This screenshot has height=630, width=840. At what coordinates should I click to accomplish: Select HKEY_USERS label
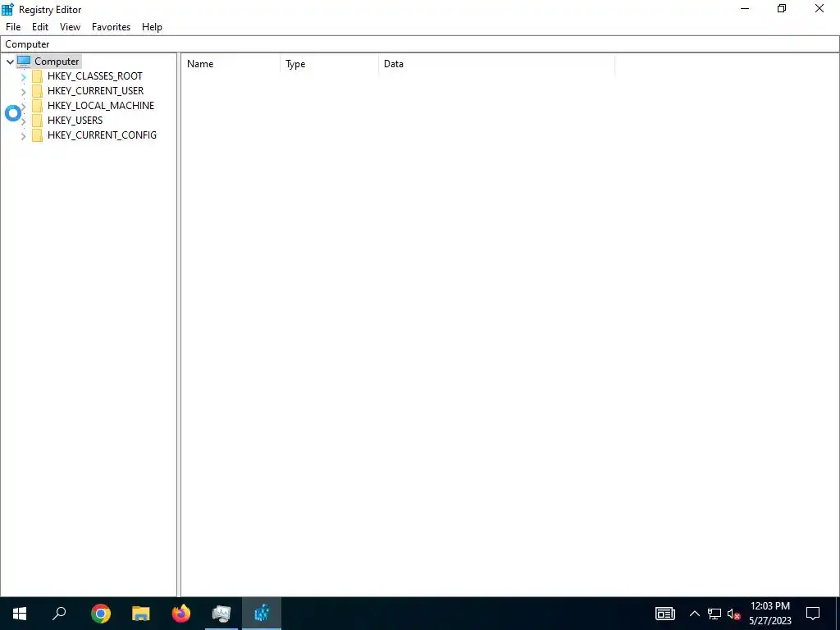[75, 120]
